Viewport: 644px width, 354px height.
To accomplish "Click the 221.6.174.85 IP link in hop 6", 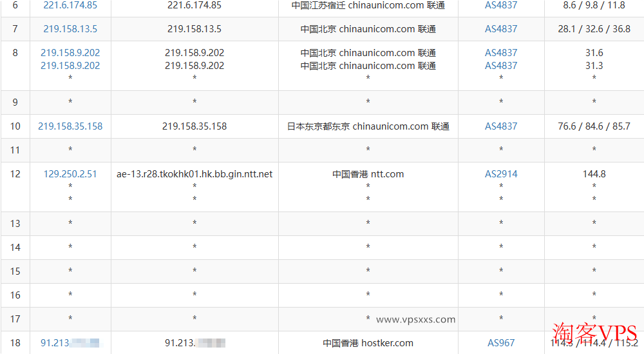I will click(x=70, y=5).
